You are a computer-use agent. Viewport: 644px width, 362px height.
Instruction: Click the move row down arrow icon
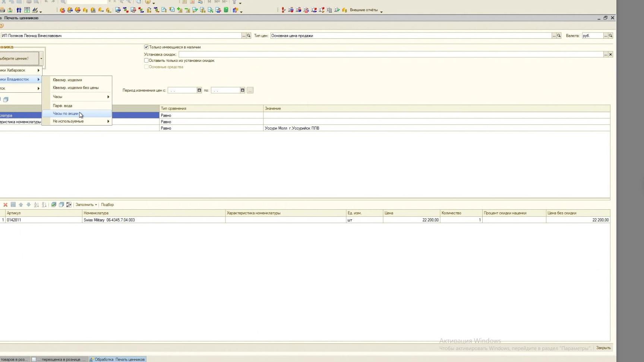pyautogui.click(x=29, y=204)
